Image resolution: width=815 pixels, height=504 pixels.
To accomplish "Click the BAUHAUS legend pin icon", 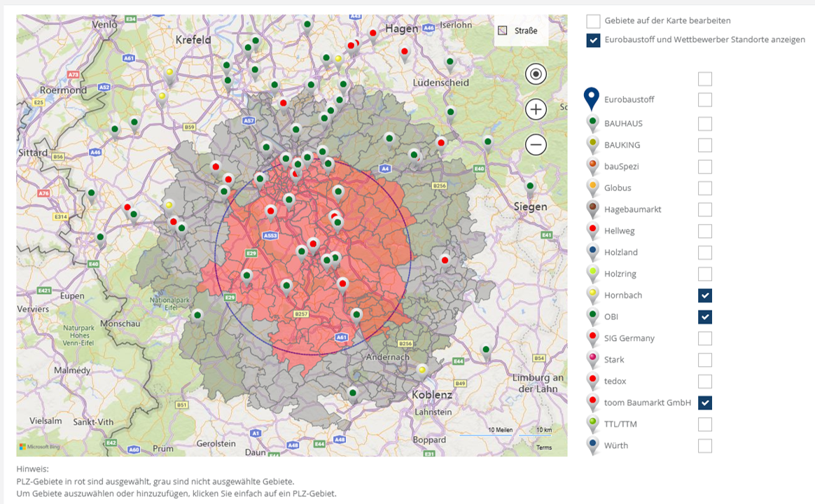I will [x=592, y=124].
